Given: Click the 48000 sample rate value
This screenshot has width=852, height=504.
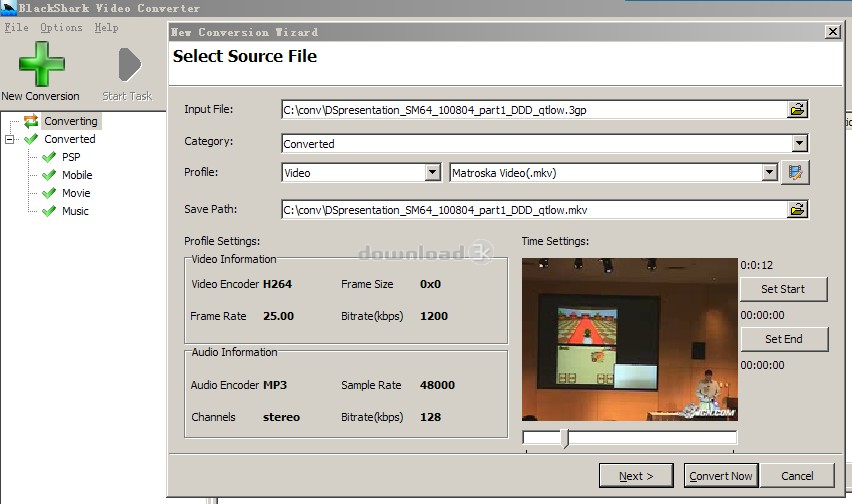Looking at the screenshot, I should pyautogui.click(x=437, y=385).
